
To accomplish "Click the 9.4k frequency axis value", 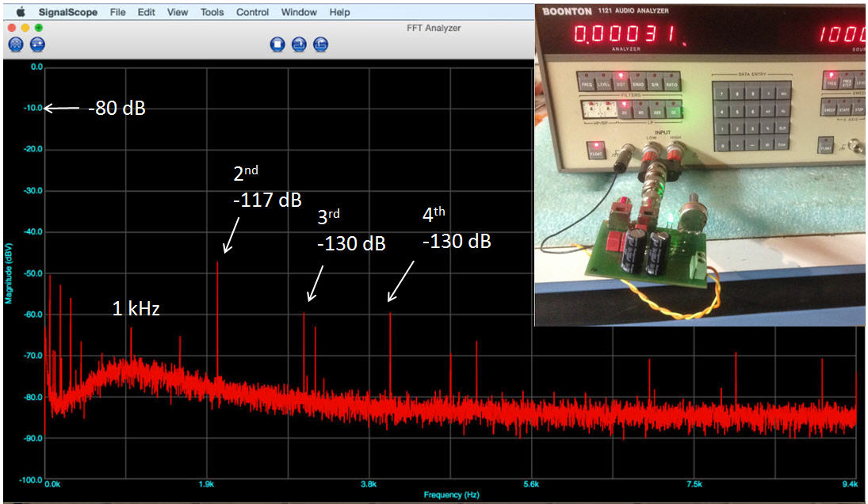I will (x=850, y=484).
